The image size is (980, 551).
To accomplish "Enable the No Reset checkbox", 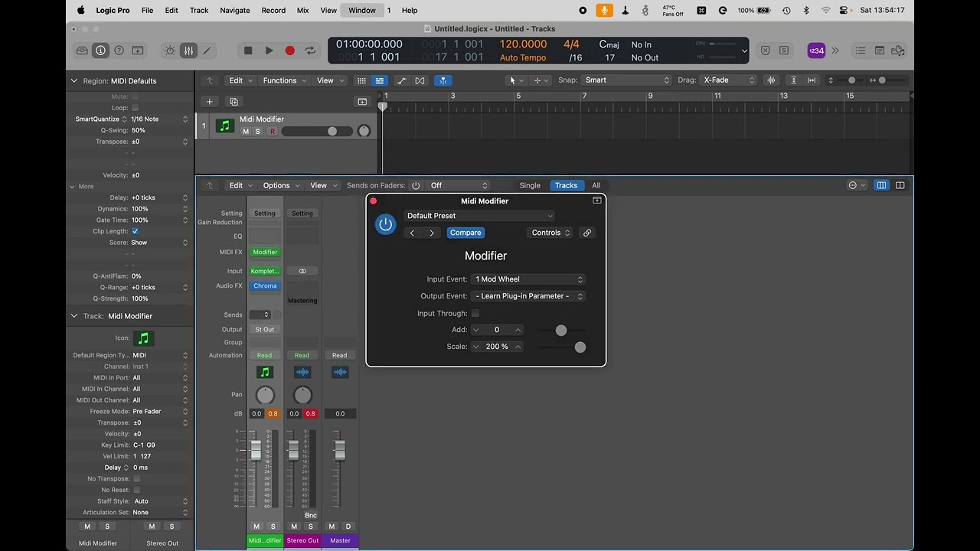I will tap(136, 490).
